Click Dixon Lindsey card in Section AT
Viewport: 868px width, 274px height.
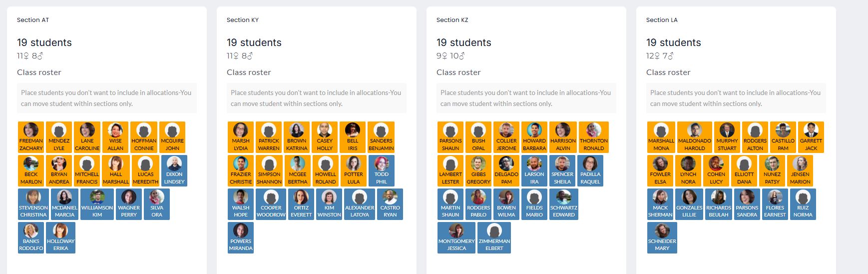[x=174, y=170]
